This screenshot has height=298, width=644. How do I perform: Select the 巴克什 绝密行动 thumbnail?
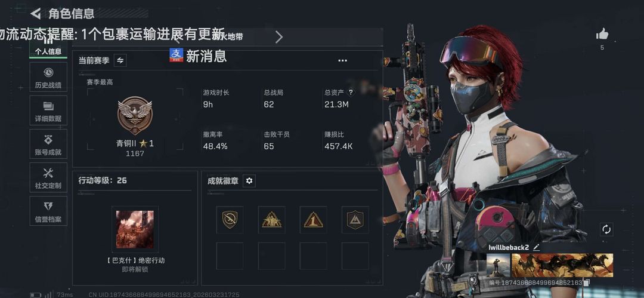pos(135,229)
